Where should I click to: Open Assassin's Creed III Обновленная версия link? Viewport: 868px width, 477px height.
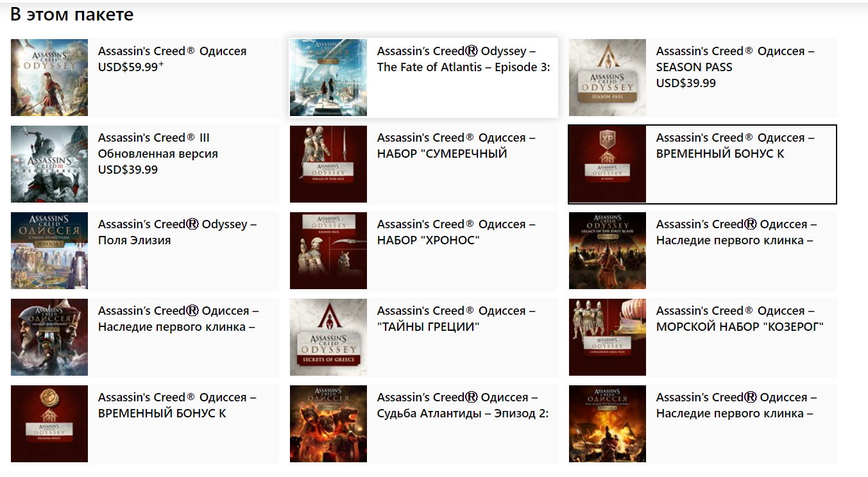click(158, 146)
